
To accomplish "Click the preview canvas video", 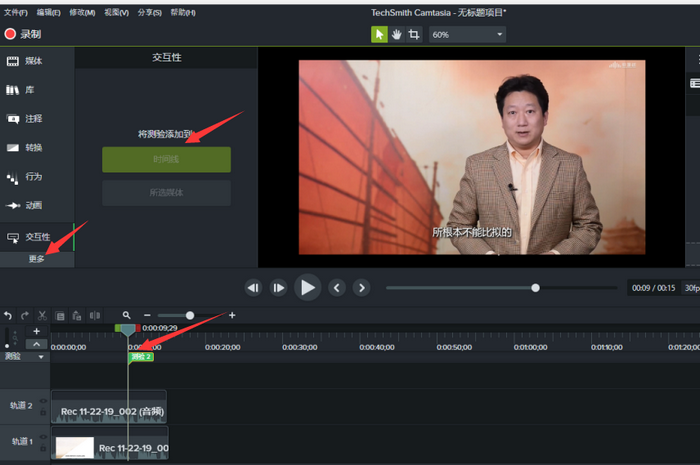I will coord(472,157).
